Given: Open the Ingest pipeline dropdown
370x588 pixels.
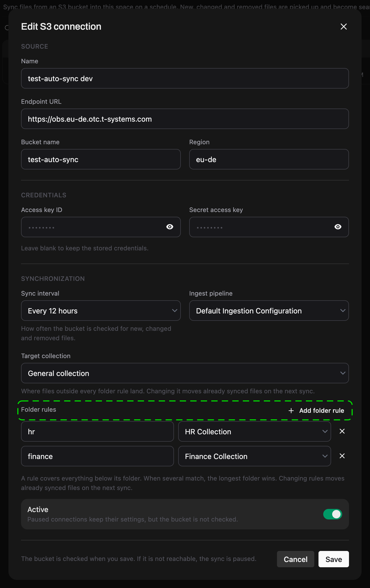Looking at the screenshot, I should click(x=269, y=311).
